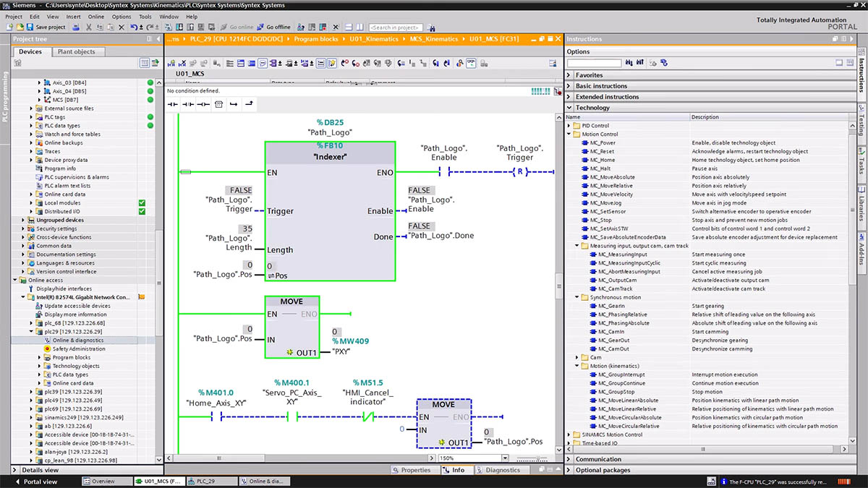
Task: Open the Edit menu
Action: click(x=33, y=16)
